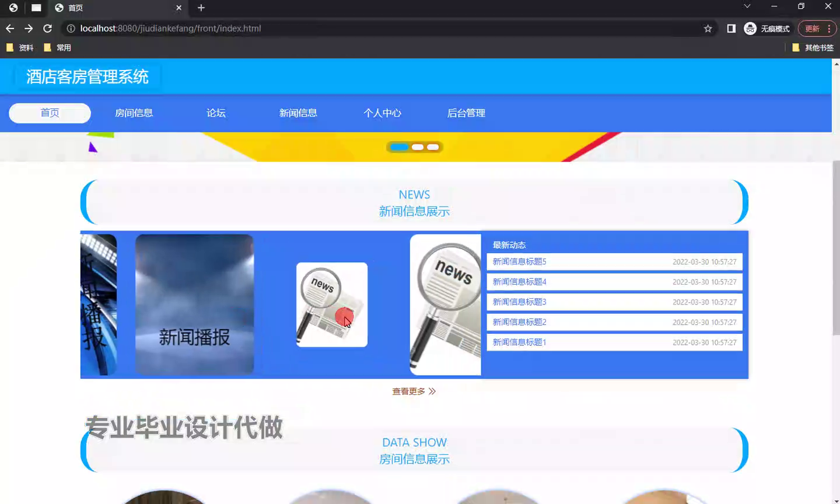840x504 pixels.
Task: Click the 新闻信息展示 section heading
Action: pyautogui.click(x=414, y=211)
